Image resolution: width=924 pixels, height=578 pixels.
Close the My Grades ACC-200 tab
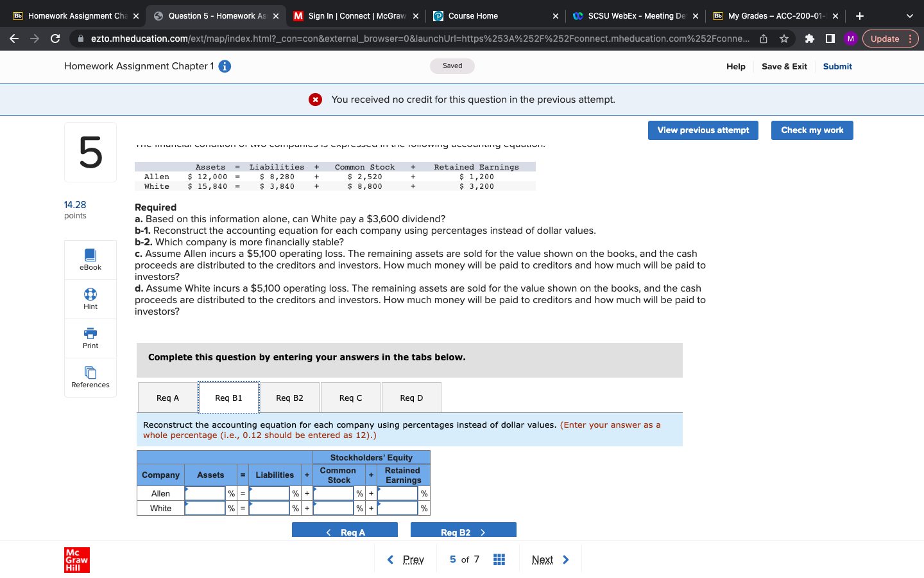tap(835, 16)
